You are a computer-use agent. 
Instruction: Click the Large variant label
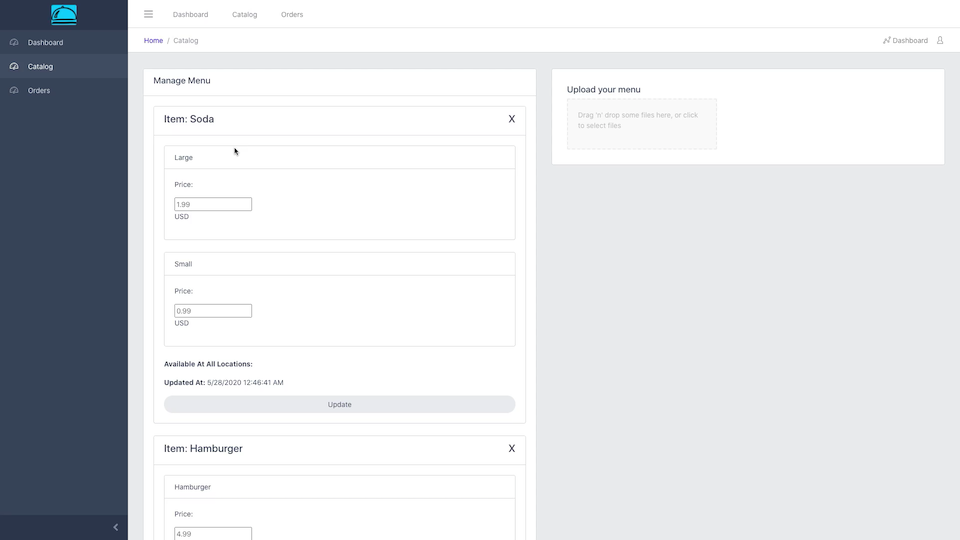[x=183, y=157]
